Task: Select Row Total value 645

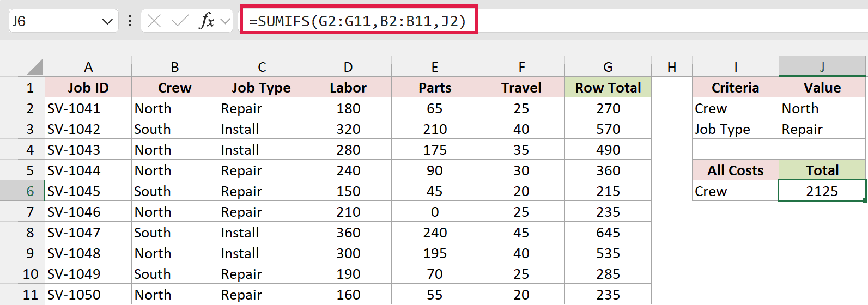Action: tap(608, 233)
